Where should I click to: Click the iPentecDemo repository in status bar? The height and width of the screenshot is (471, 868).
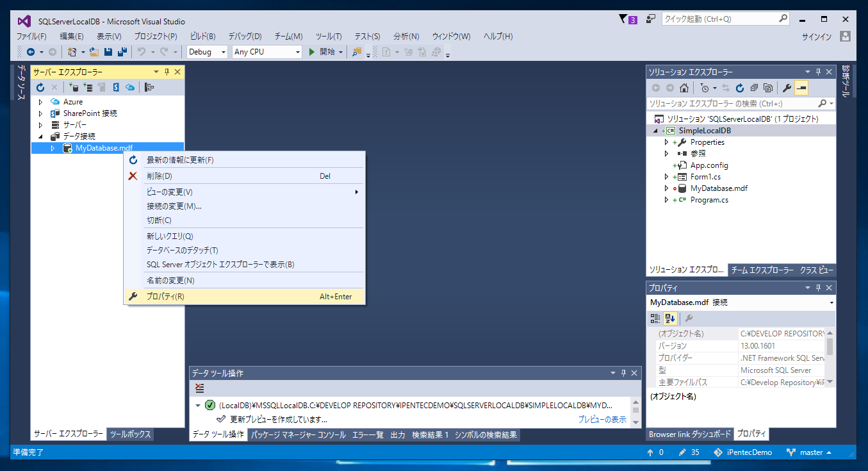(x=742, y=452)
